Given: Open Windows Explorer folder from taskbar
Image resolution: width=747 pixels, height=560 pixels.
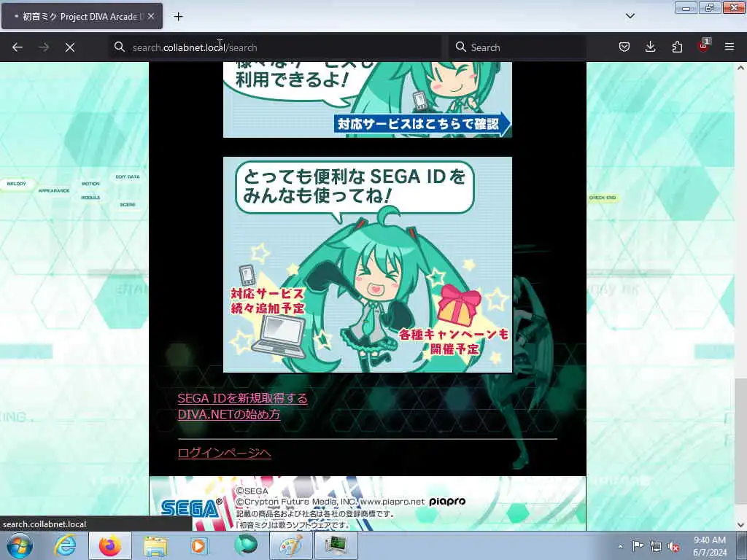Looking at the screenshot, I should click(155, 545).
